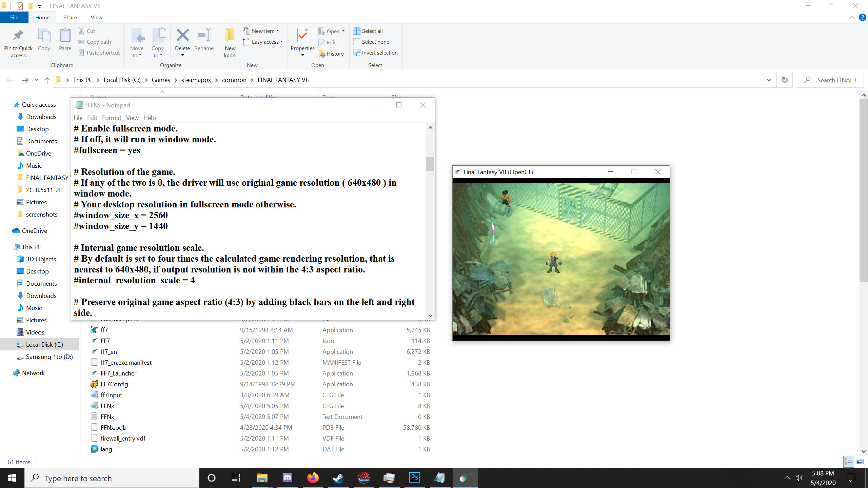Viewport: 868px width, 488px height.
Task: Switch to the View ribbon tab
Action: 97,17
